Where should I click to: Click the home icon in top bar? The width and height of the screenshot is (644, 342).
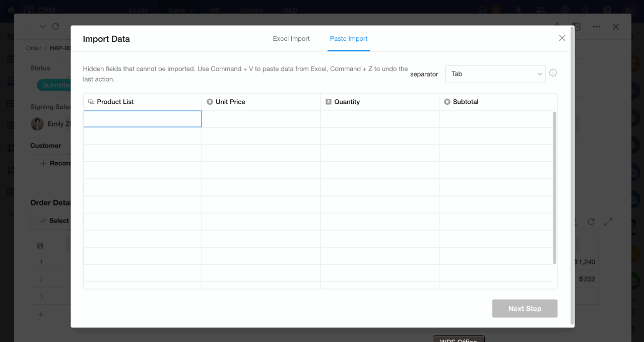pos(11,10)
